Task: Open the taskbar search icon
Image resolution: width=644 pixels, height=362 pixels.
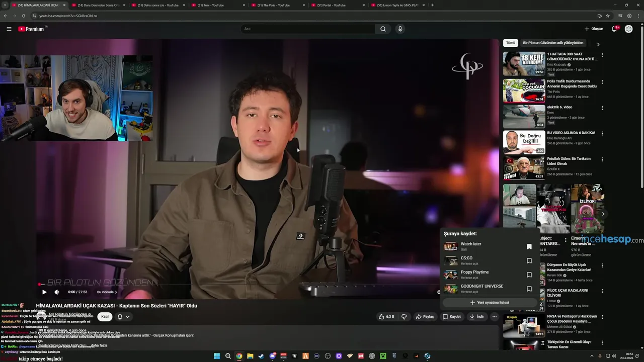Action: [228, 356]
